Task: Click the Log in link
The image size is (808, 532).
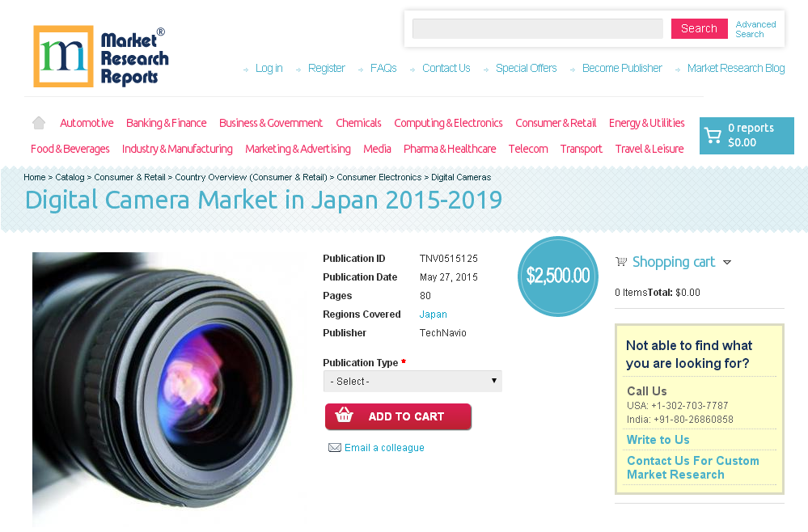Action: 269,68
